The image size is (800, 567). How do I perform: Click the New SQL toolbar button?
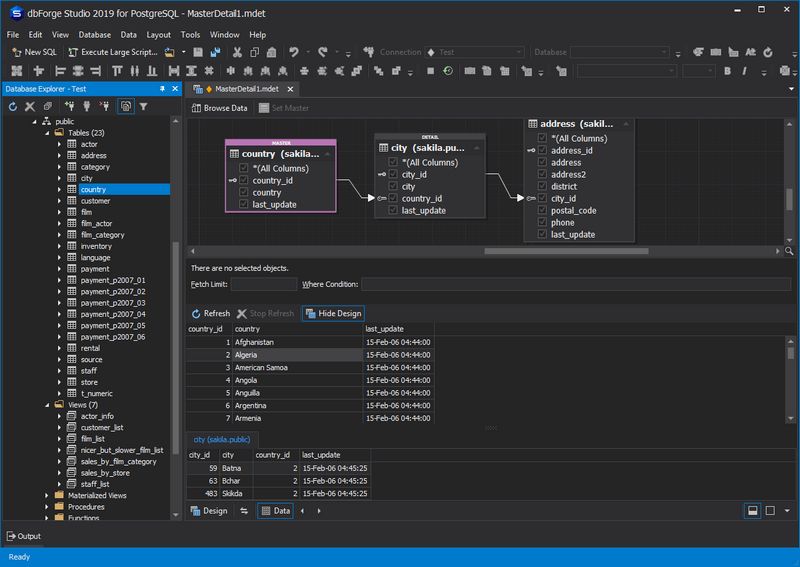[33, 51]
